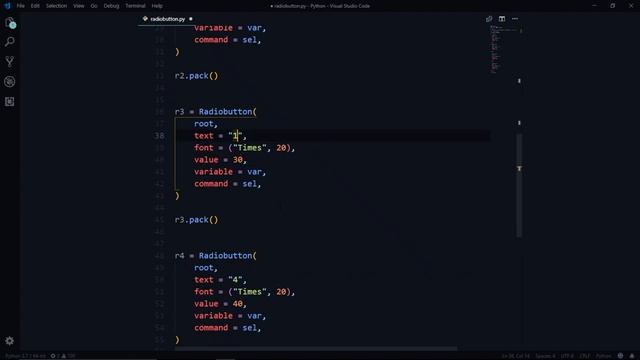Click the Python file icon on radiobutton.py tab
Image resolution: width=640 pixels, height=360 pixels.
(x=145, y=19)
